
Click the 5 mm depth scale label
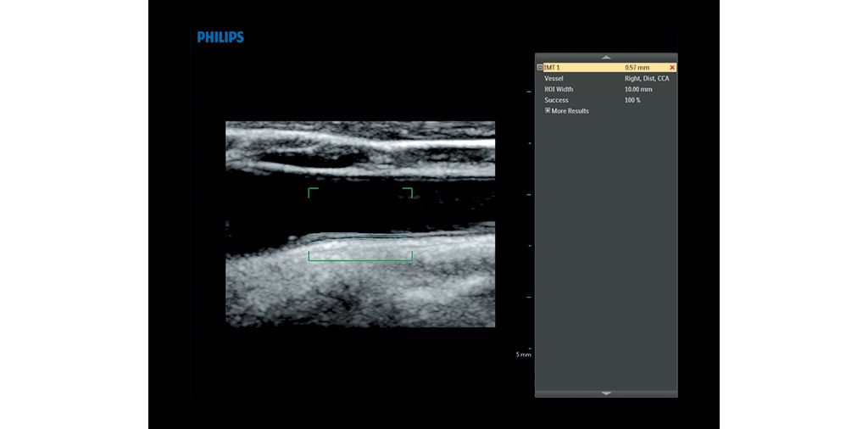point(523,354)
